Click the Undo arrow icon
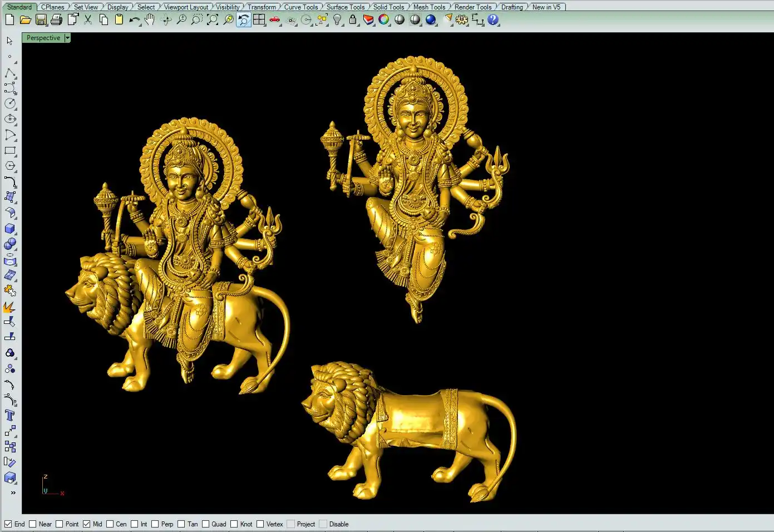This screenshot has width=774, height=532. pos(134,20)
